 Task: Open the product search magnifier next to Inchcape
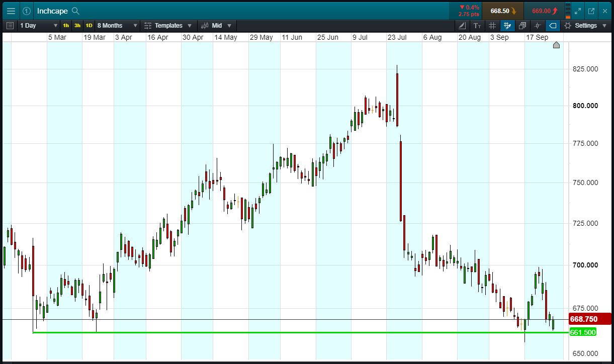[x=75, y=11]
